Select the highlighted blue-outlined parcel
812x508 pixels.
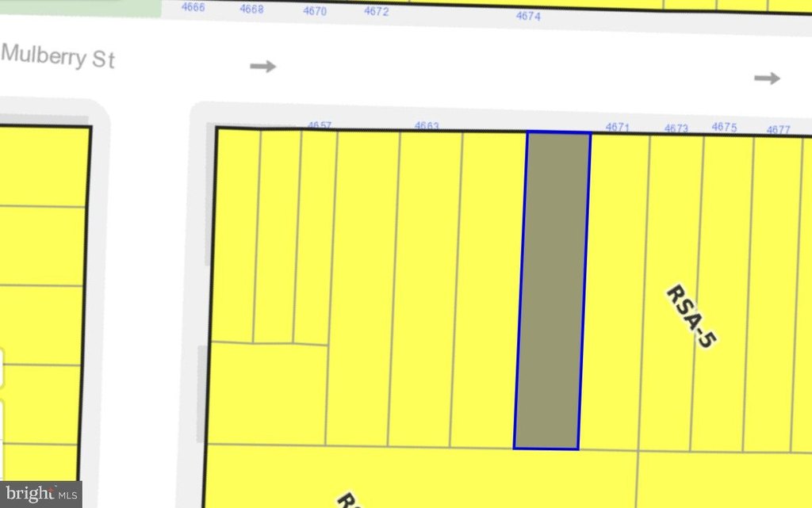tap(553, 290)
